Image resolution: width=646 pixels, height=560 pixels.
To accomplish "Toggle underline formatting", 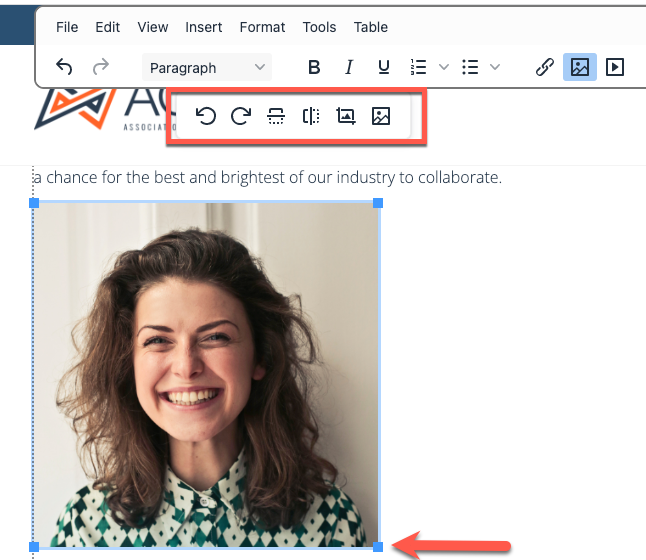I will point(384,67).
